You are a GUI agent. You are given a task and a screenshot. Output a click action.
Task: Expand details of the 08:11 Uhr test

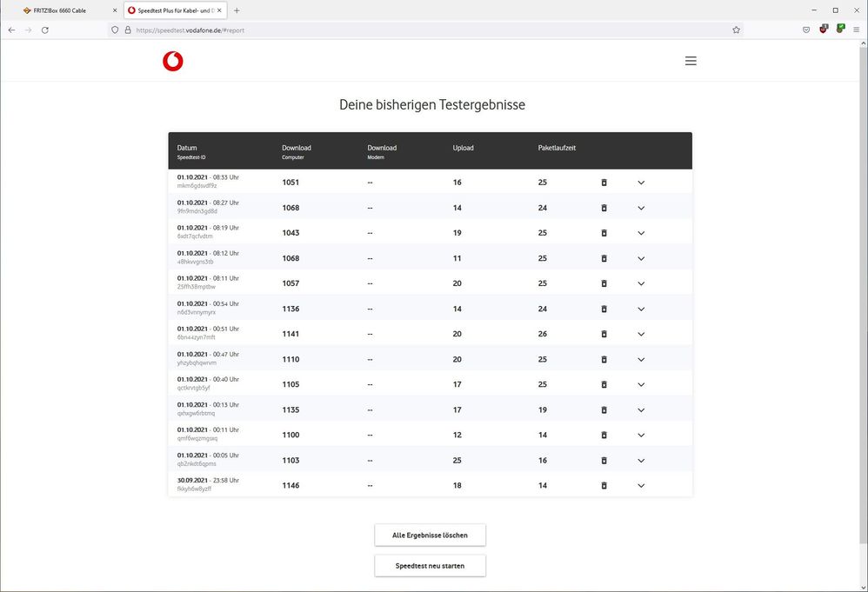[x=641, y=283]
